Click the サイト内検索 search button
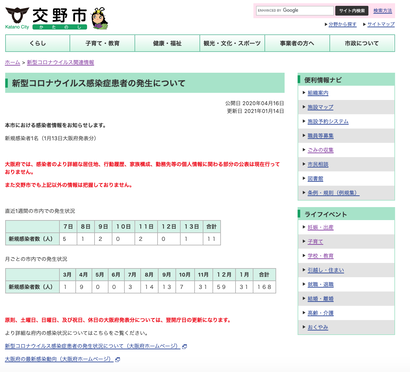410x372 pixels. 351,11
